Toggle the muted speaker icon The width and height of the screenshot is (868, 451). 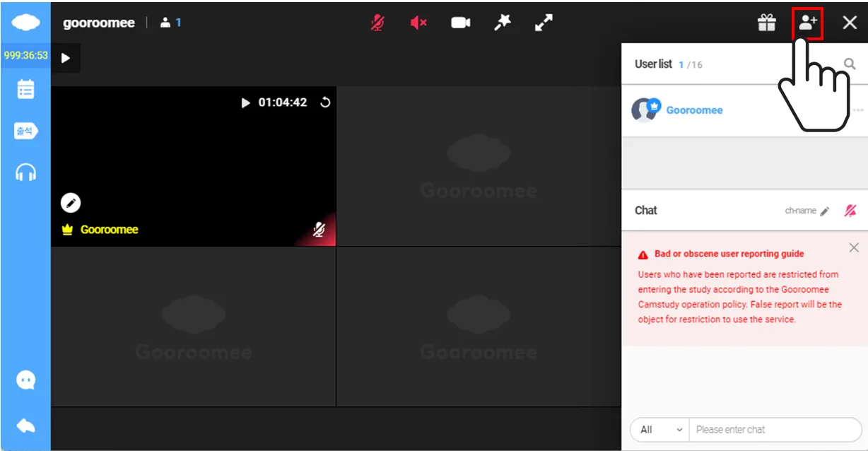[x=418, y=23]
